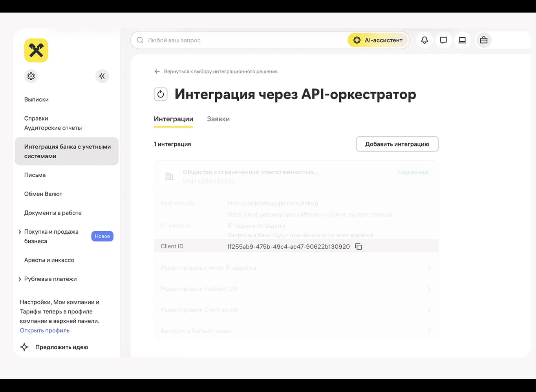The image size is (536, 392).
Task: Open notifications bell icon
Action: (424, 40)
